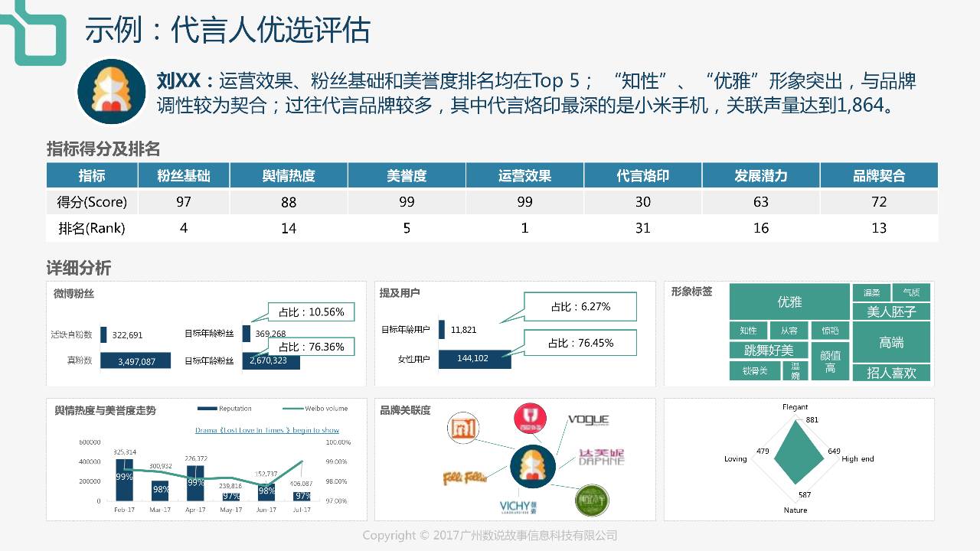Click the 2,670,323 fans bar
The height and width of the screenshot is (551, 980).
click(x=271, y=360)
